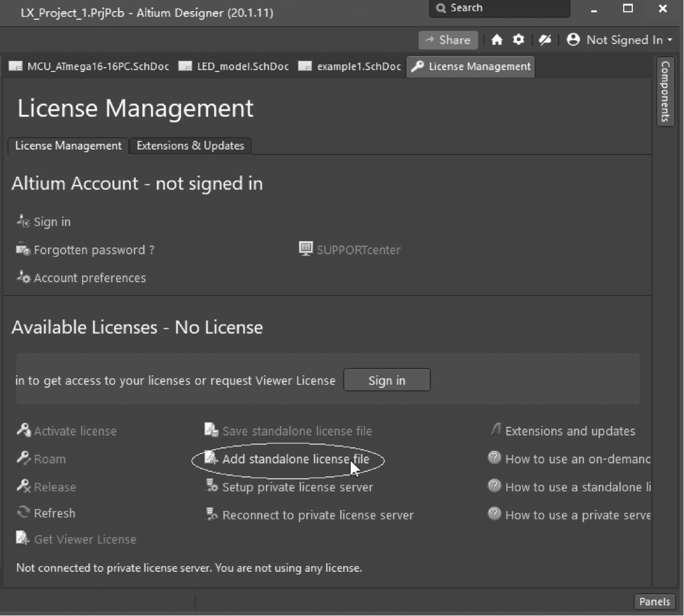Click the Reconnect to private license server icon
Image resolution: width=684 pixels, height=616 pixels.
pos(211,514)
